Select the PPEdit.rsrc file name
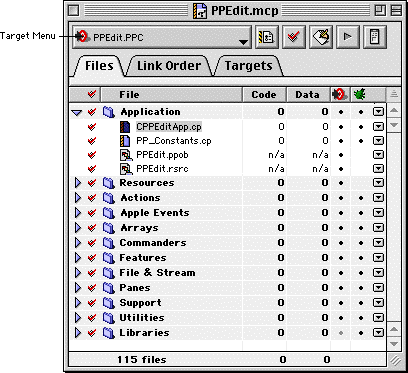 162,169
